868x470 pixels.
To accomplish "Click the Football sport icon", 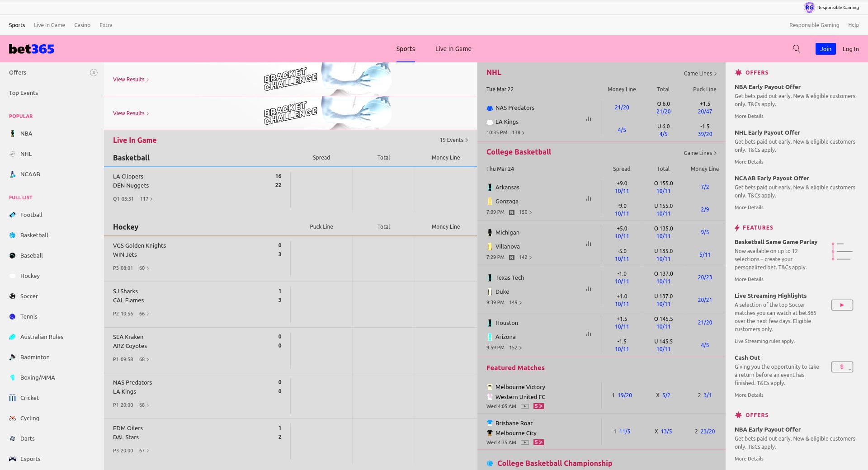I will coord(12,215).
